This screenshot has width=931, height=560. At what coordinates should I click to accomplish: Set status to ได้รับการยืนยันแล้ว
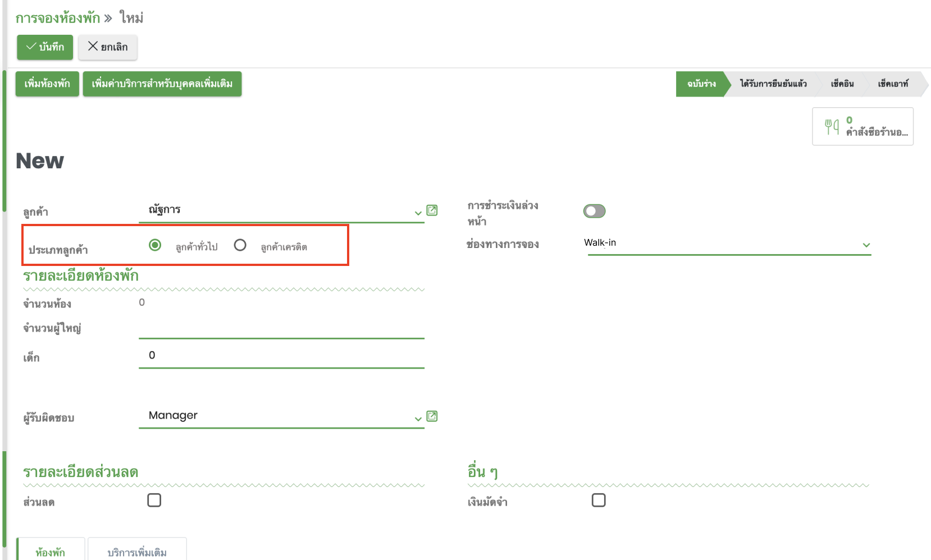pyautogui.click(x=773, y=84)
